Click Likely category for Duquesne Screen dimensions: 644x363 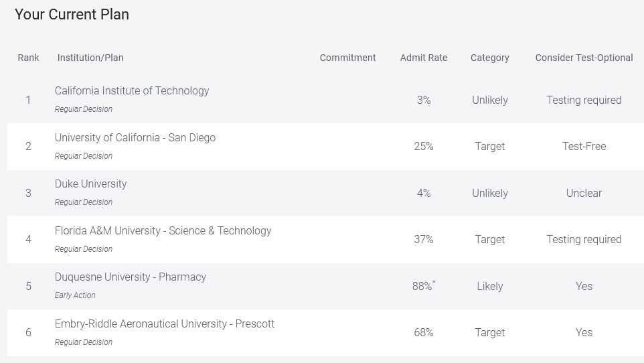click(x=489, y=286)
